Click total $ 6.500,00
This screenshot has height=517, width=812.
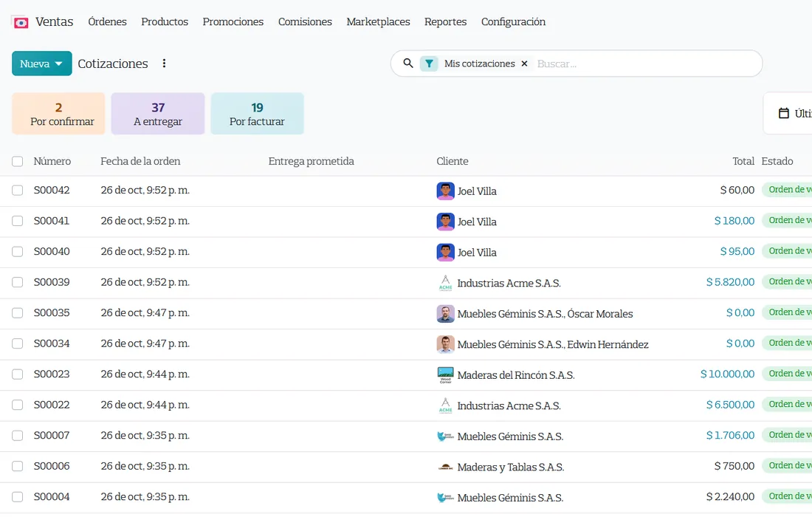tap(730, 404)
